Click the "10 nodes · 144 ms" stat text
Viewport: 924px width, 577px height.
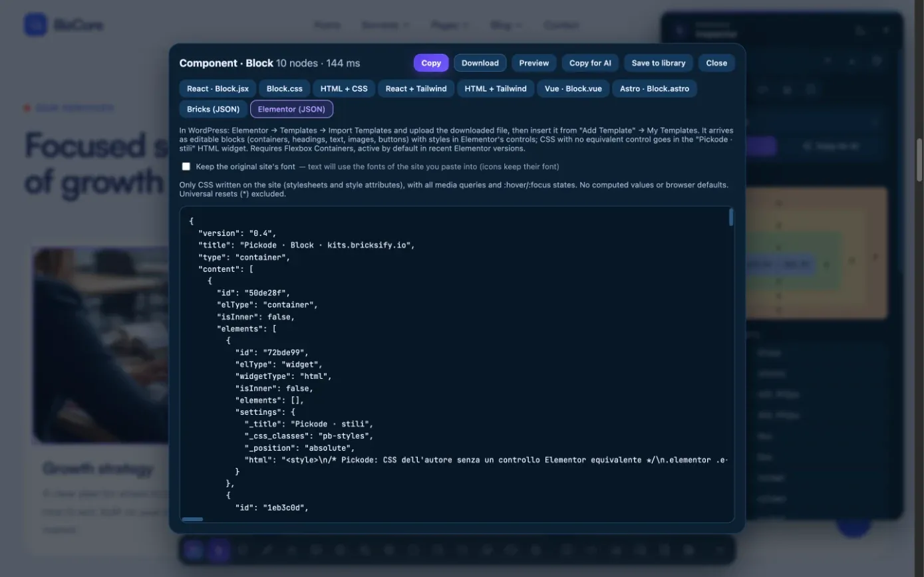318,63
